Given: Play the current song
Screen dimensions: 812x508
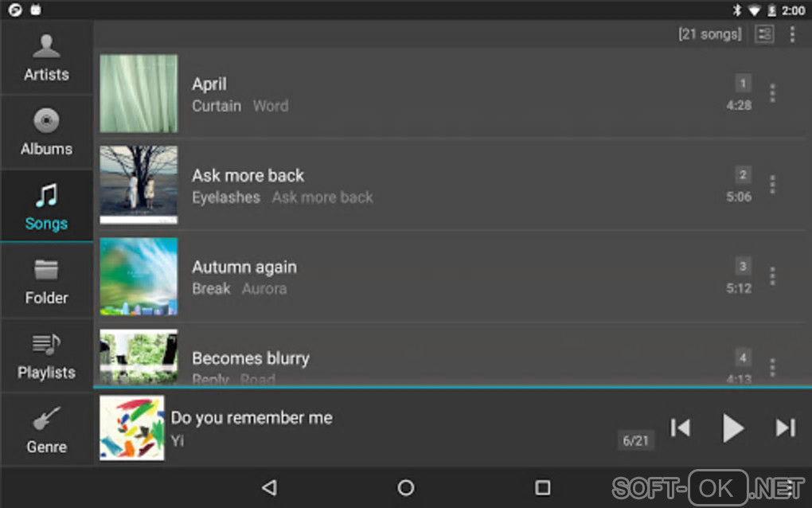Looking at the screenshot, I should [732, 428].
